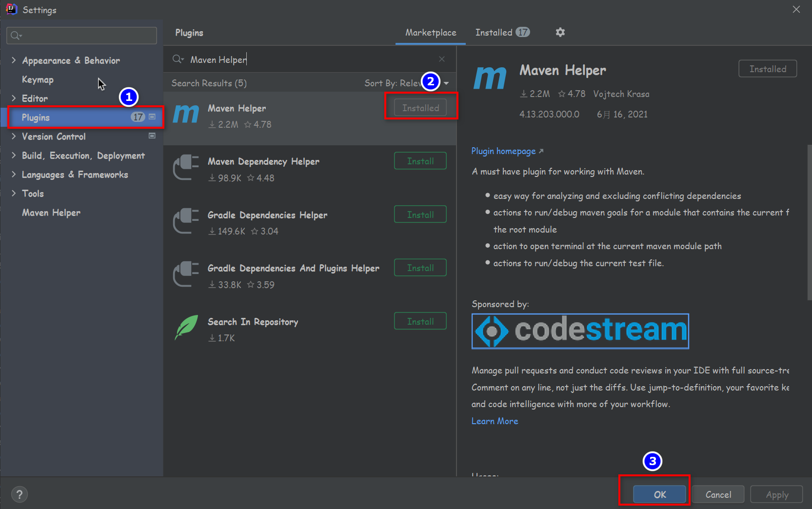Screen dimensions: 812x509
Task: Install Gradle Dependencies Helper plugin
Action: pyautogui.click(x=420, y=215)
